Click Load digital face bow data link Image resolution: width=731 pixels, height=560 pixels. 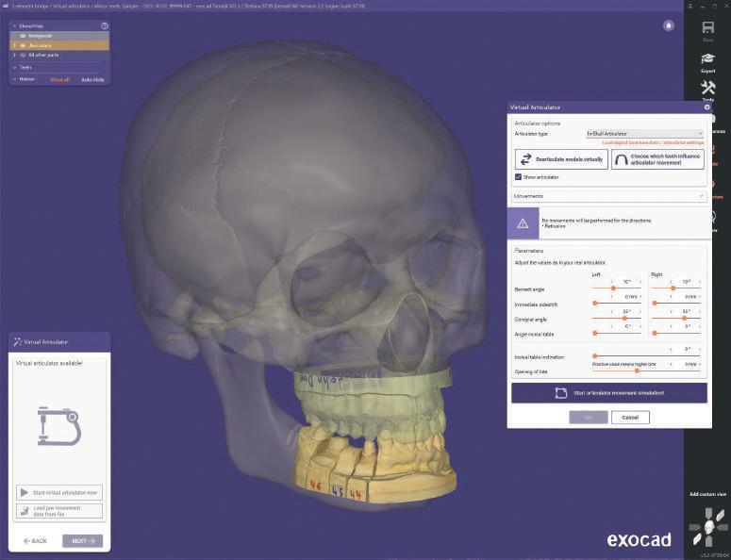click(653, 142)
